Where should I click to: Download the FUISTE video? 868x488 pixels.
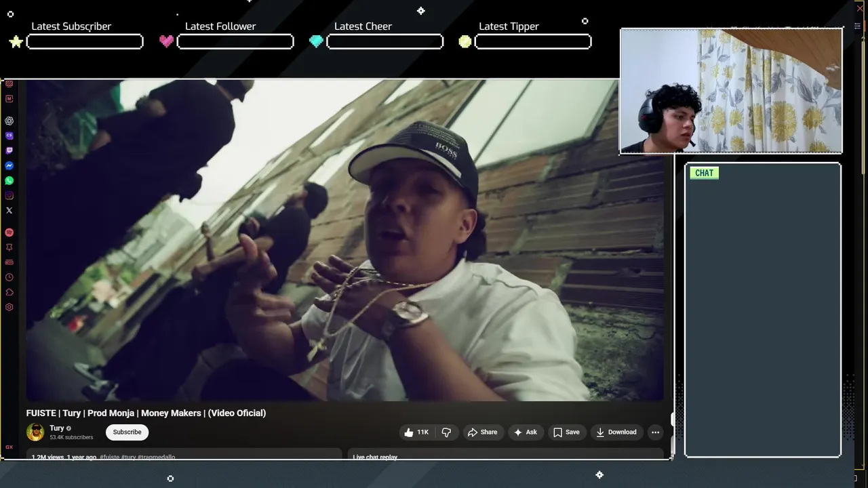616,432
